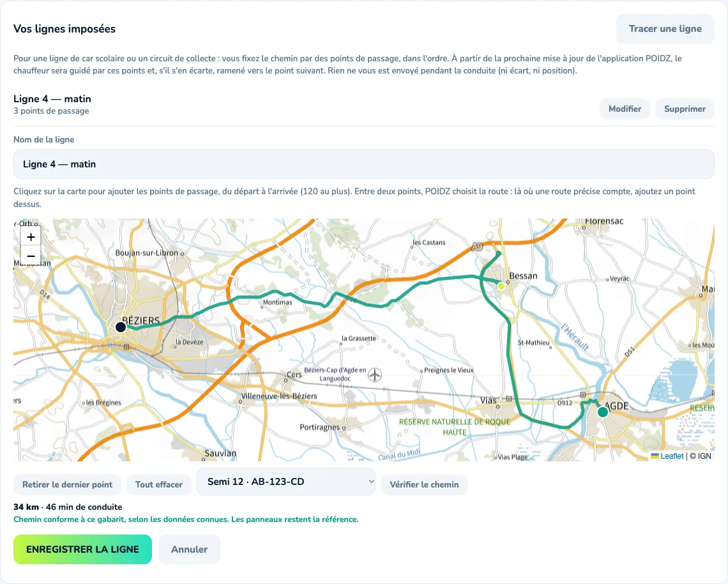This screenshot has height=584, width=728.
Task: Click the airport icon near Béziers-Cap d'Agde
Action: (x=375, y=374)
